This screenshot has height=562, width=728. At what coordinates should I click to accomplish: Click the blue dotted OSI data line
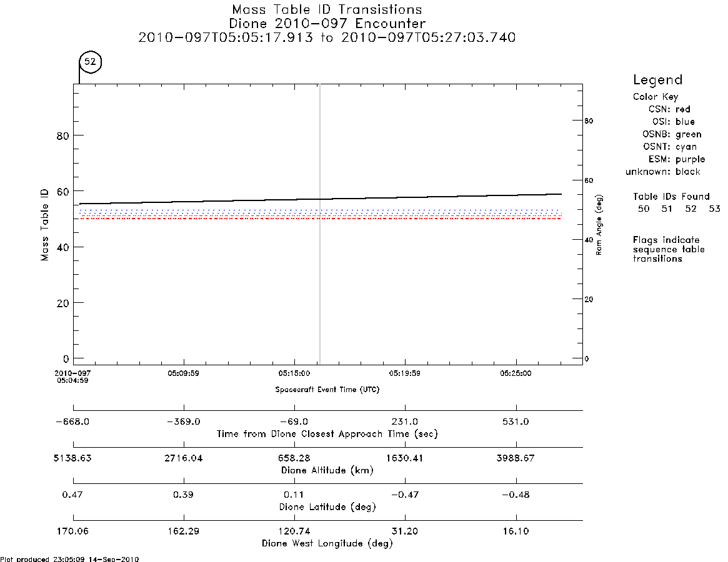[320, 211]
